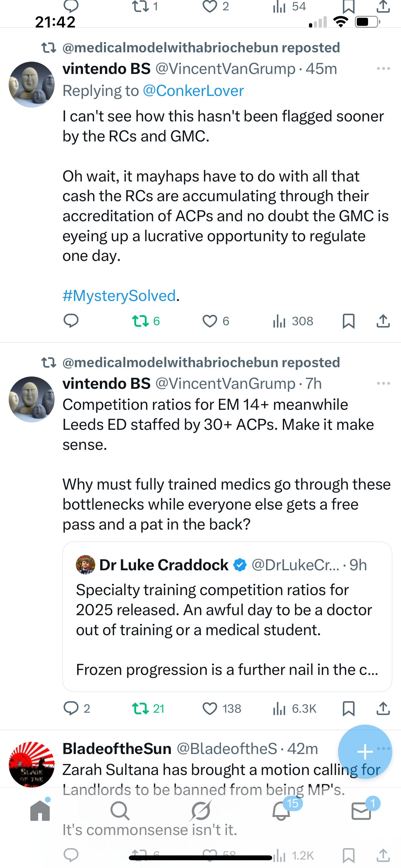Viewport: 401px width, 868px height.
Task: Open Notifications with 15 badge
Action: coord(281,810)
